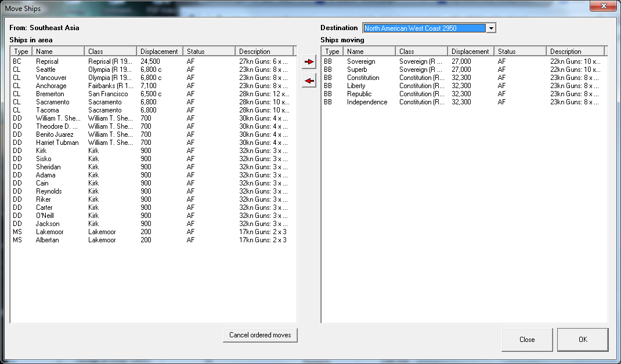Sort Ships moving by Class column header
621x364 pixels.
[422, 52]
